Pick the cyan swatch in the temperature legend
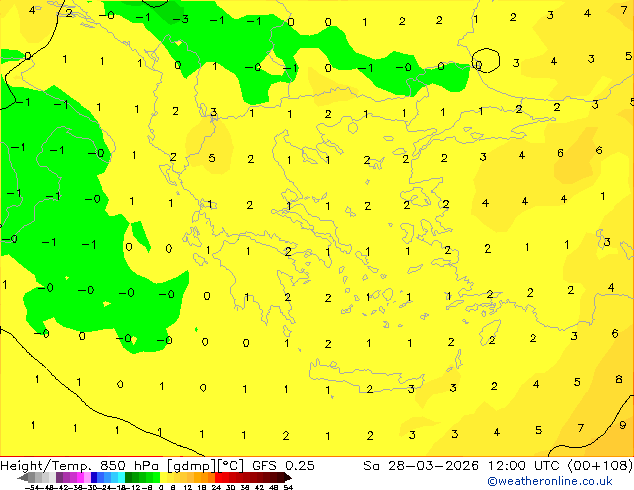The width and height of the screenshot is (634, 490). pyautogui.click(x=121, y=478)
